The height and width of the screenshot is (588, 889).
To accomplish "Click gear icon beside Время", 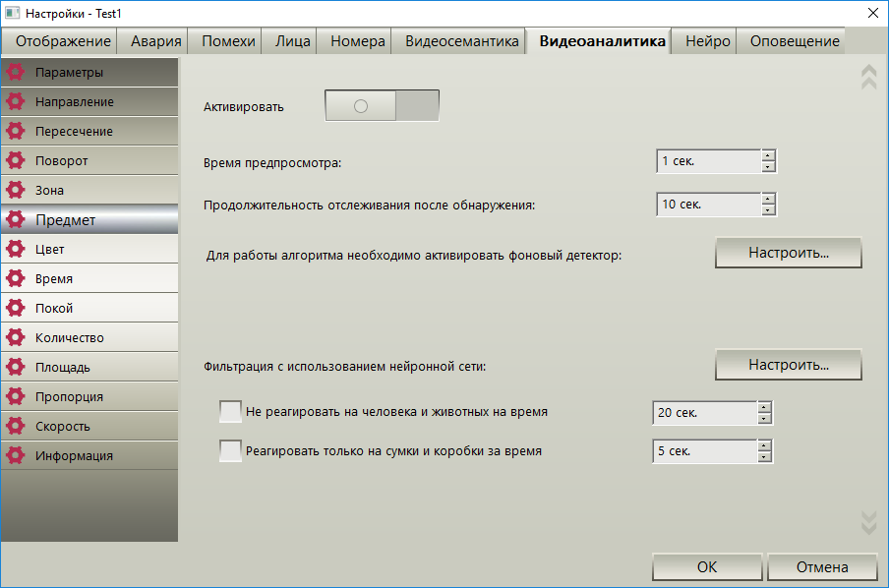I will pyautogui.click(x=16, y=278).
